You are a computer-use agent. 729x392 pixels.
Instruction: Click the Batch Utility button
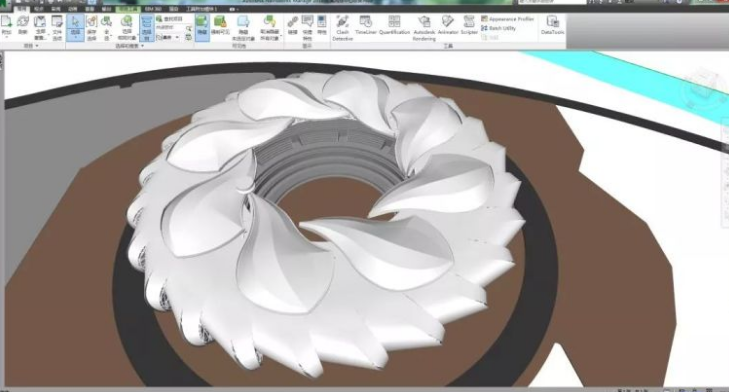(498, 28)
